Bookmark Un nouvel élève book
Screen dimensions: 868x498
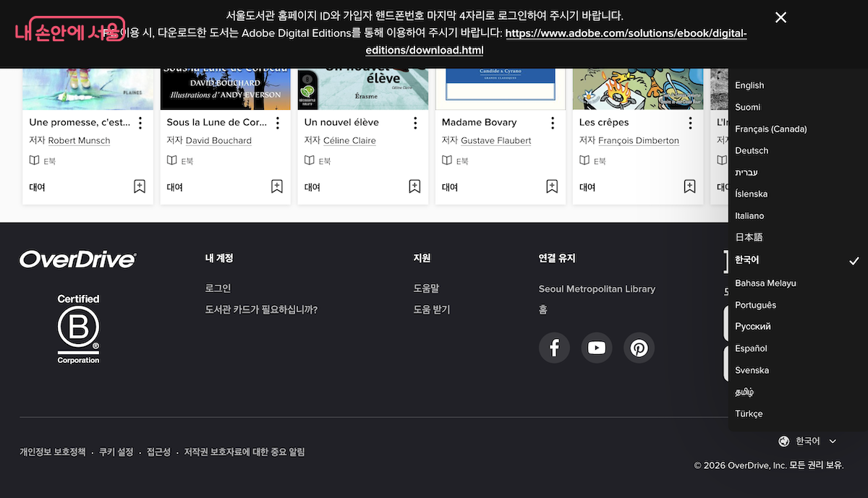coord(414,186)
